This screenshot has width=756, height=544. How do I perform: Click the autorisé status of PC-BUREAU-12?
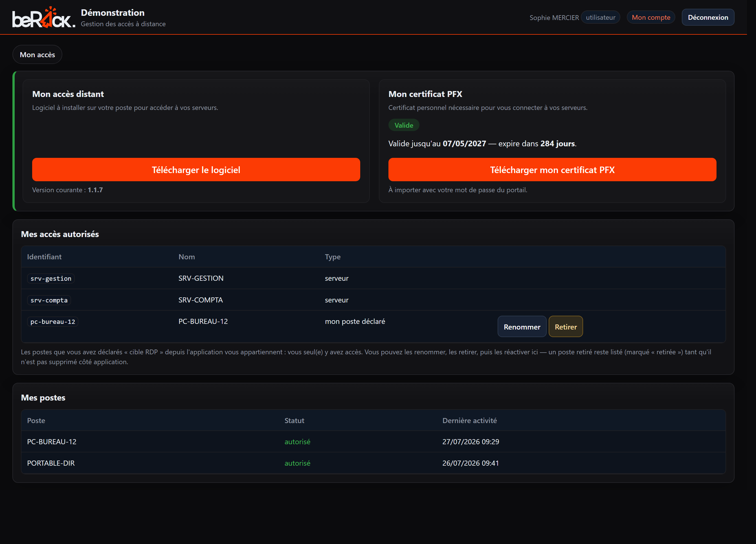(x=297, y=441)
